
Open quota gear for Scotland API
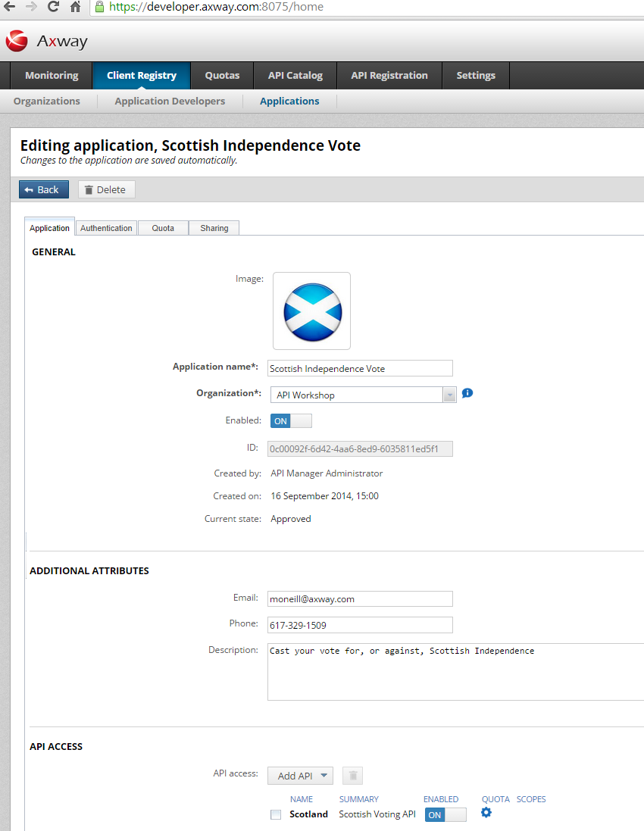(x=486, y=813)
